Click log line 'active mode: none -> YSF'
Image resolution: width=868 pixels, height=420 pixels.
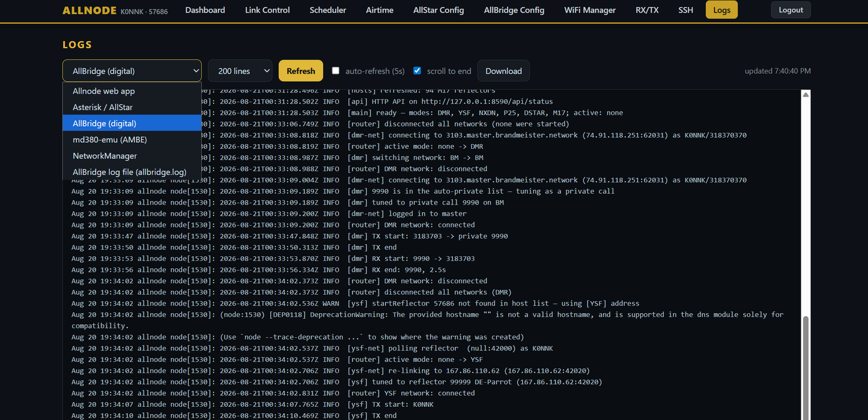(x=277, y=359)
